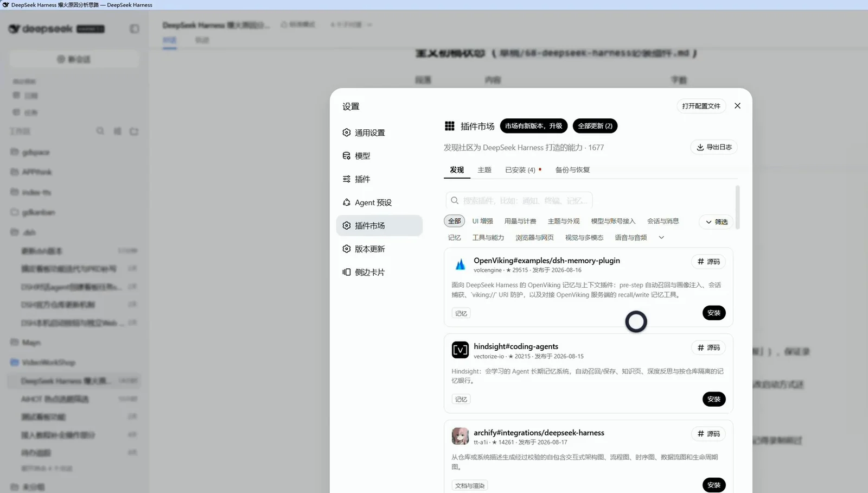Switch to the 发现 tab
The width and height of the screenshot is (868, 493).
point(457,170)
